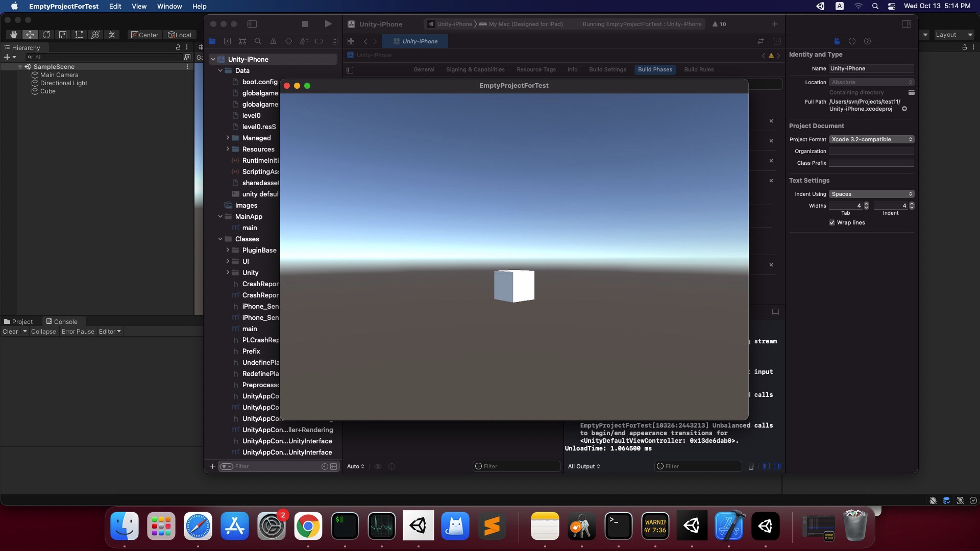Screen dimensions: 980x551
Task: Open the Indent Using dropdown
Action: click(871, 194)
